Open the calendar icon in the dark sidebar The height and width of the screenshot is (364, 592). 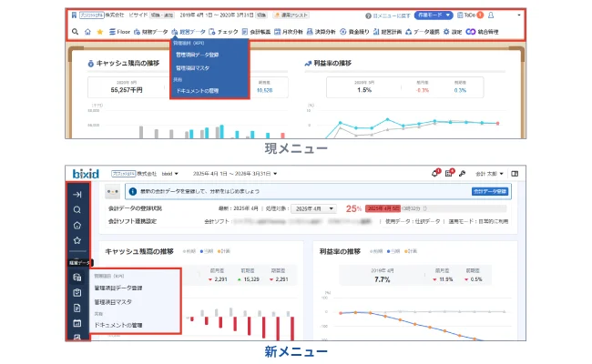pos(77,323)
